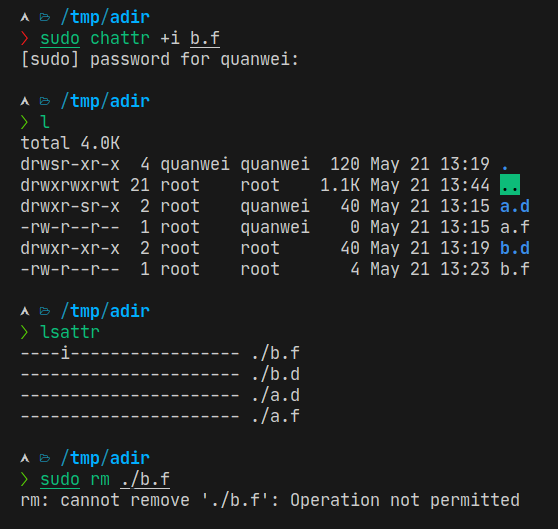Viewport: 558px width, 529px height.
Task: Click the green prompt arrow before sudo rm
Action: click(x=24, y=479)
